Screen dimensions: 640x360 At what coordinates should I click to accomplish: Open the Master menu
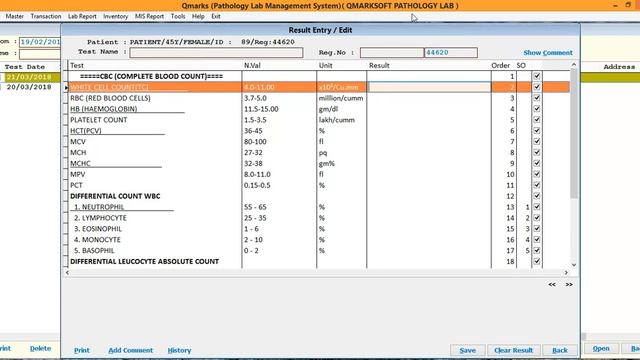(14, 16)
